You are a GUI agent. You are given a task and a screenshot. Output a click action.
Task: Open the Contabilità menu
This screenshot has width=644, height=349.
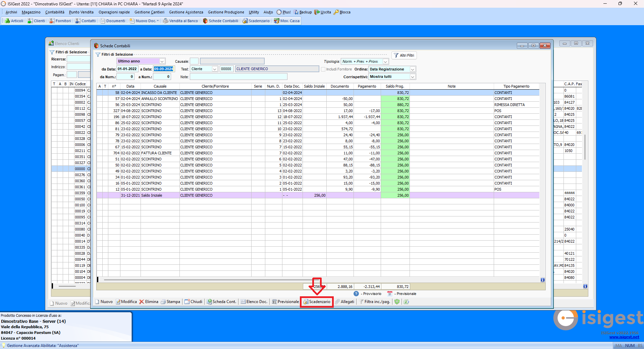[x=54, y=12]
